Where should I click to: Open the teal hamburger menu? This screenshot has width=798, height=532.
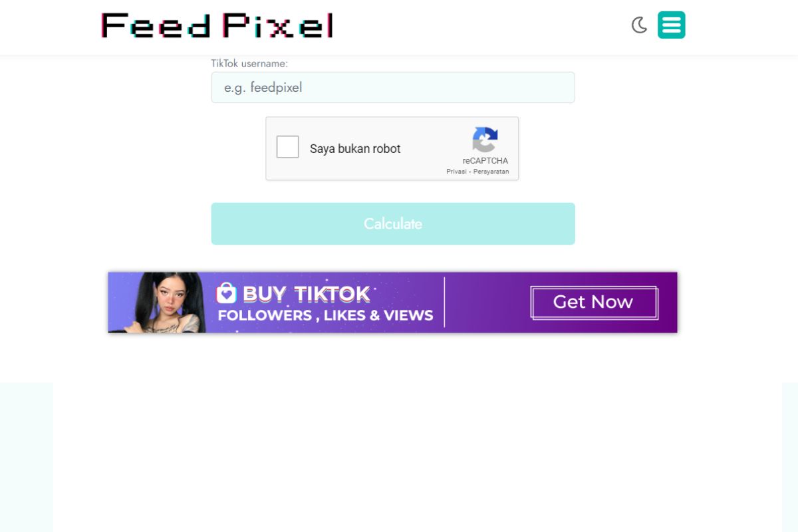(672, 25)
